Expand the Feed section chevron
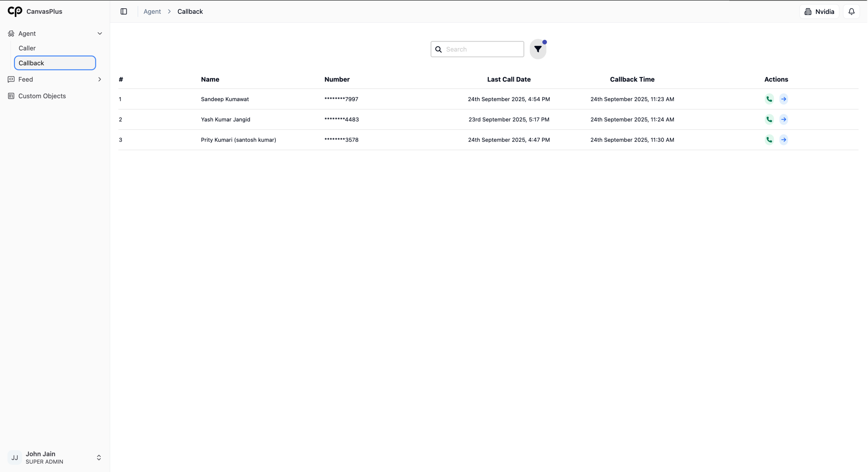868x472 pixels. point(100,79)
